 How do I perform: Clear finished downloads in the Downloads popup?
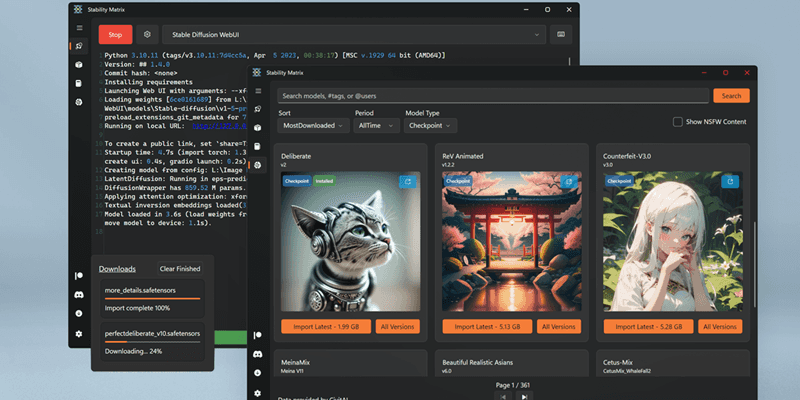click(x=180, y=269)
